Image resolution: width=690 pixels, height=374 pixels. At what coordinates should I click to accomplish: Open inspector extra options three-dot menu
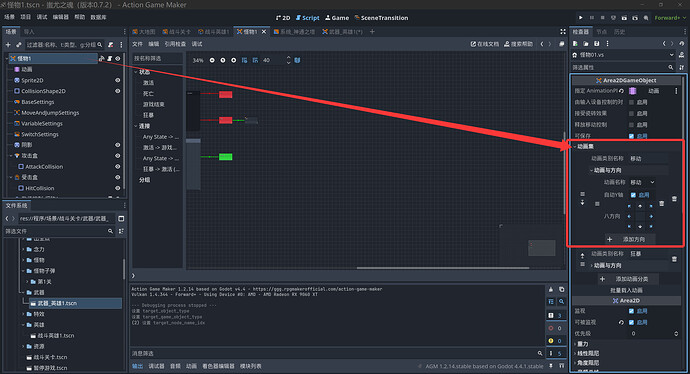point(607,44)
